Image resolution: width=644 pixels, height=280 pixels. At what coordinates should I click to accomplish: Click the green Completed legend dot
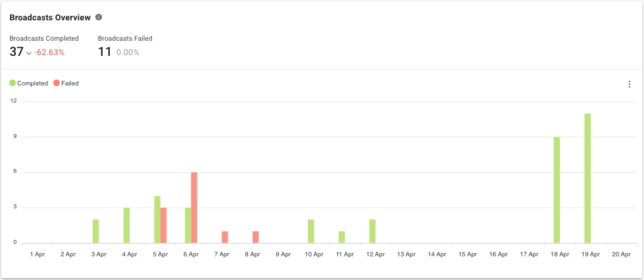point(12,83)
